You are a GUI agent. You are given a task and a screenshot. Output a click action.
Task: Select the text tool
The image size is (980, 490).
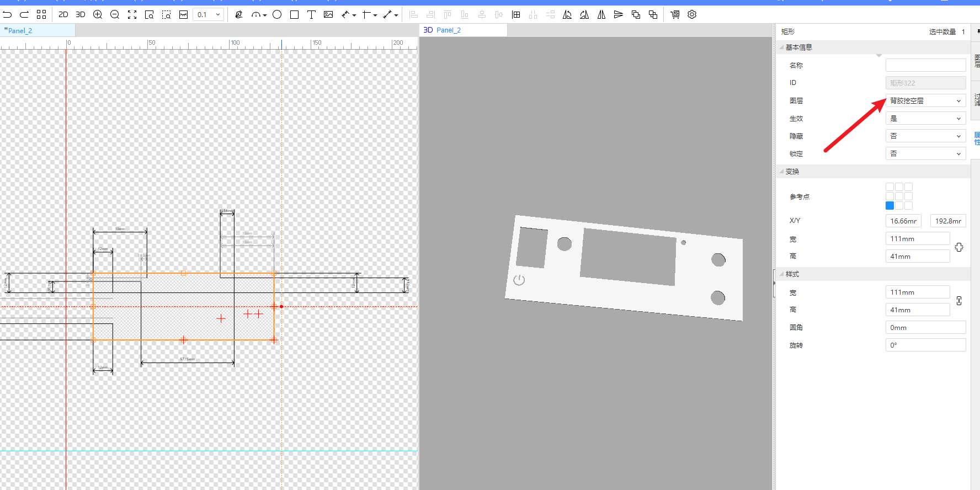point(311,14)
